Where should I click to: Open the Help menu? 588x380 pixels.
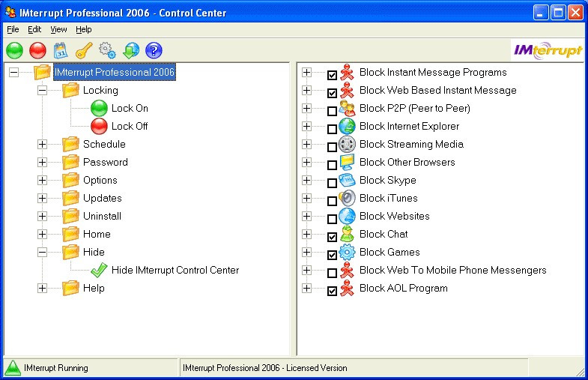coord(84,29)
